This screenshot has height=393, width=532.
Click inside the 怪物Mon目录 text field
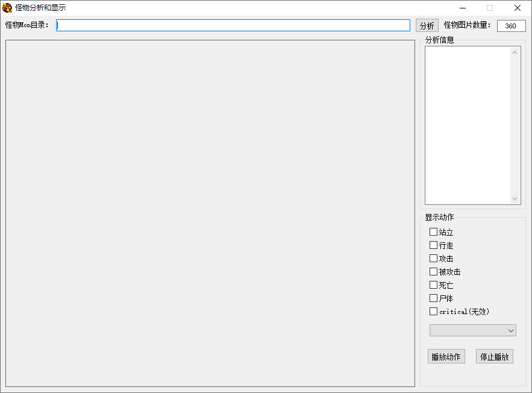[x=233, y=25]
